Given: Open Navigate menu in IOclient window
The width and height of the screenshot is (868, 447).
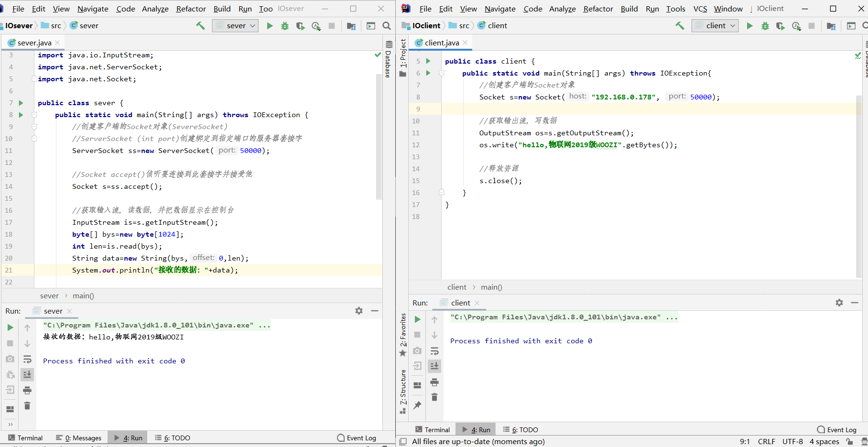Looking at the screenshot, I should 500,9.
